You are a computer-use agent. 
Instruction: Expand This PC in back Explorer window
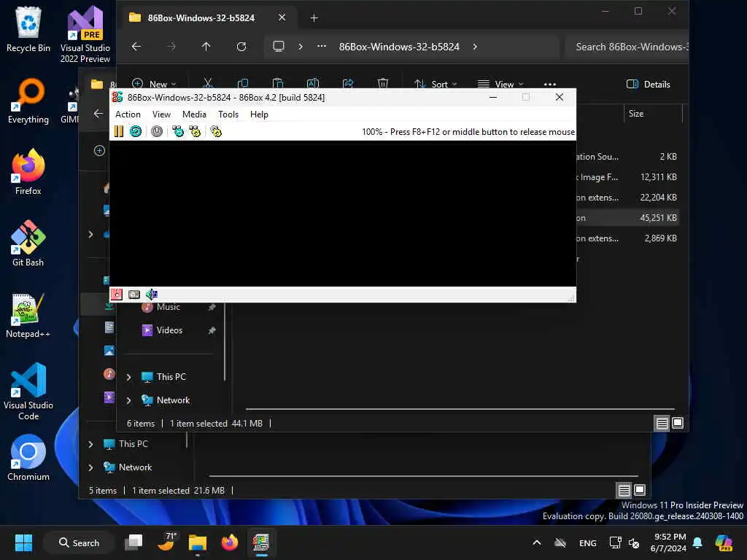tap(90, 444)
